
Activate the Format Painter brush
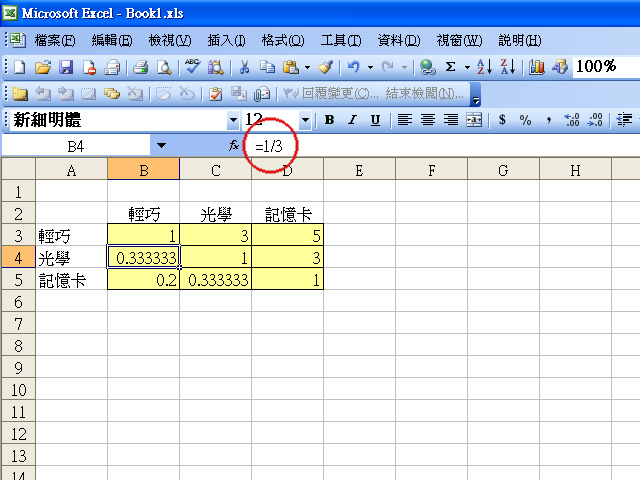tap(326, 67)
